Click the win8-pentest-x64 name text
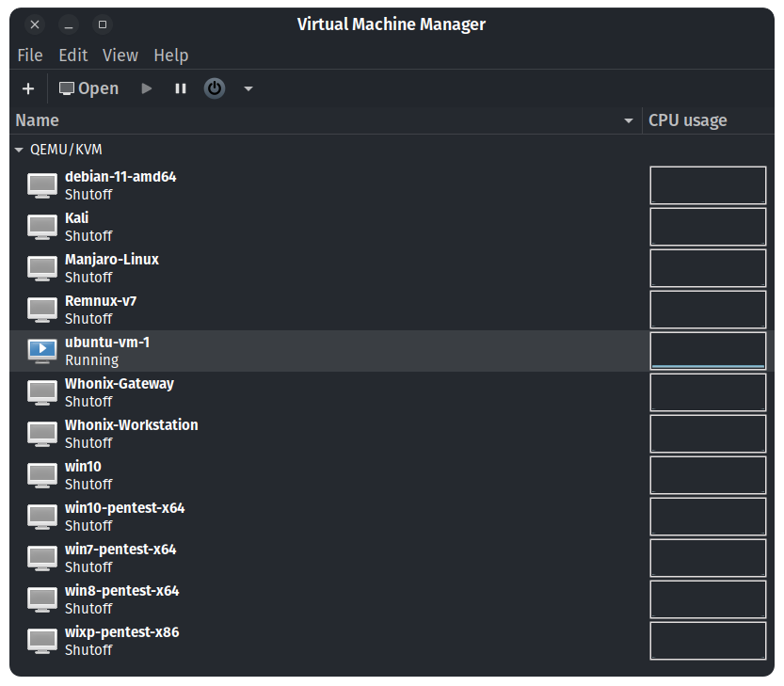Image resolution: width=784 pixels, height=686 pixels. point(121,591)
